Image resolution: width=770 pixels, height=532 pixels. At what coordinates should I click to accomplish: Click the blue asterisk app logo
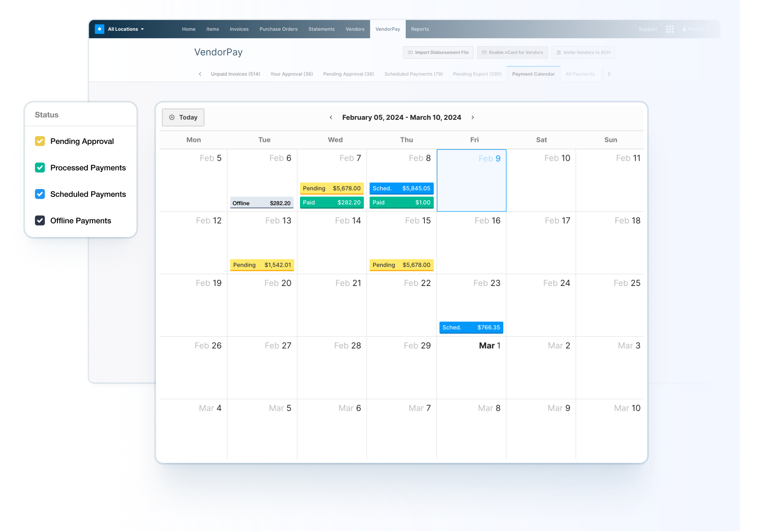[100, 29]
